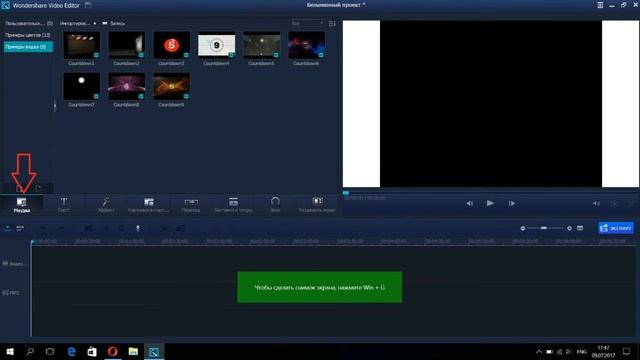The image size is (640, 360).
Task: Select the orange X-shaped countdown thumbnail
Action: [x=171, y=86]
